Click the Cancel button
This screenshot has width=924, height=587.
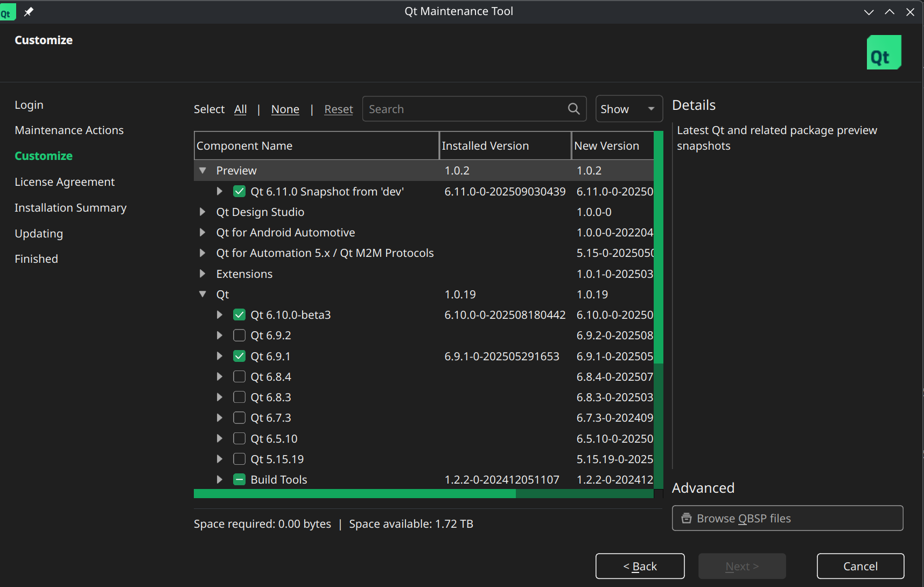coord(860,566)
